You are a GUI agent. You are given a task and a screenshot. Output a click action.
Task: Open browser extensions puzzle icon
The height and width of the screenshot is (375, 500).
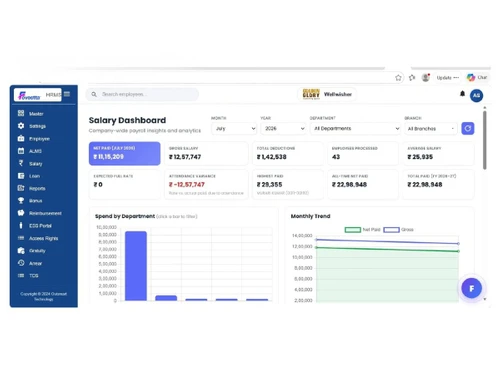[412, 78]
